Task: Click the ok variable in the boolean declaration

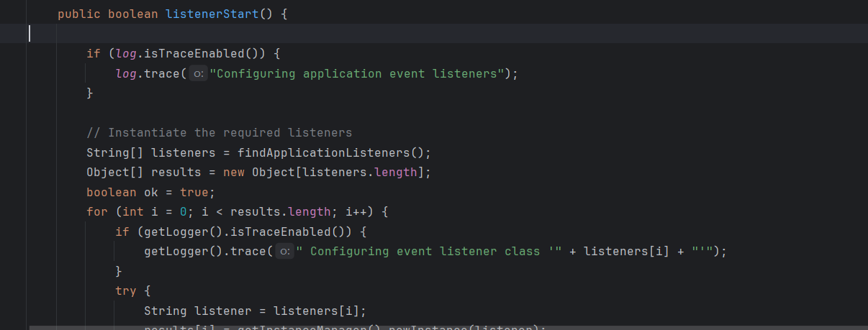Action: click(x=151, y=193)
